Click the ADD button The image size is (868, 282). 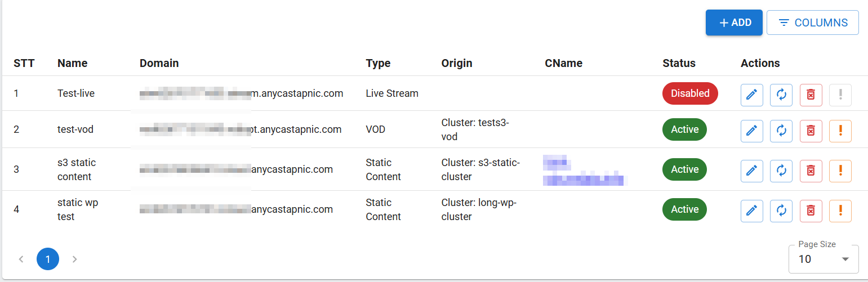[x=734, y=23]
